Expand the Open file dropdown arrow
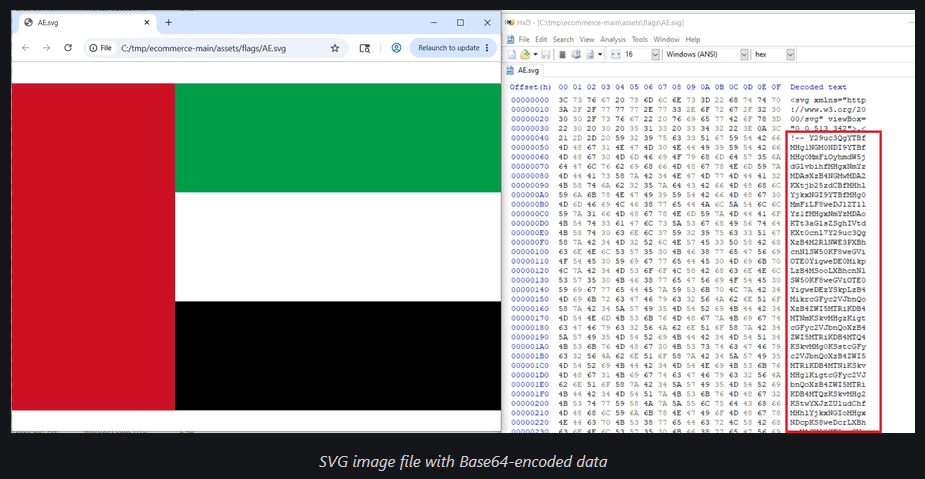This screenshot has width=925, height=479. (536, 54)
